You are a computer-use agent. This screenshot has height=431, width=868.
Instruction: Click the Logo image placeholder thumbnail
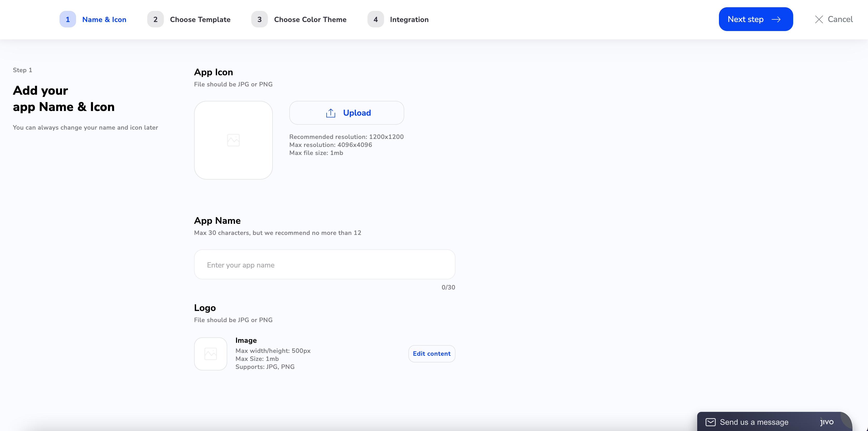(x=211, y=354)
